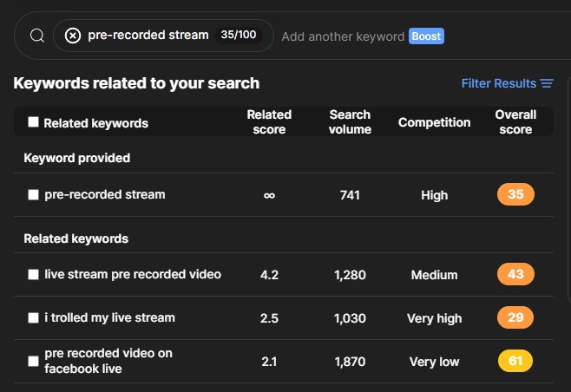Select i trolled my live stream checkbox
This screenshot has width=571, height=392.
34,317
